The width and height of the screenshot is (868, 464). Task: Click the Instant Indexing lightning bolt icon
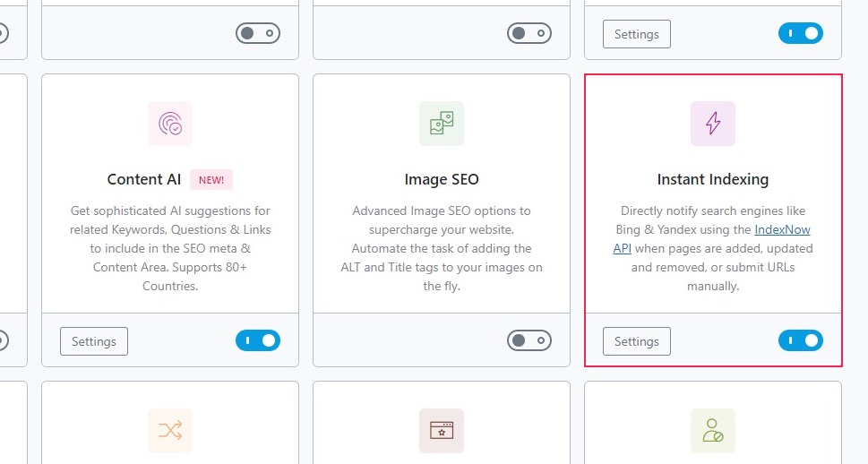click(x=713, y=124)
